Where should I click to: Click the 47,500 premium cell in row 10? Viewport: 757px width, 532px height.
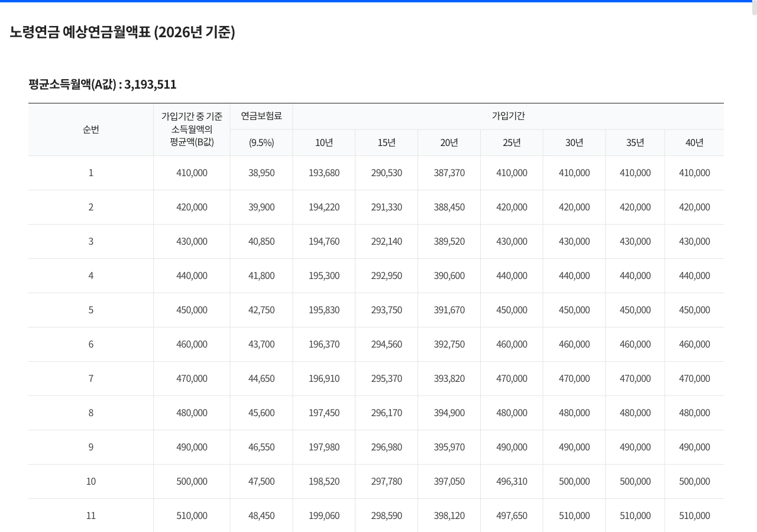coord(261,482)
